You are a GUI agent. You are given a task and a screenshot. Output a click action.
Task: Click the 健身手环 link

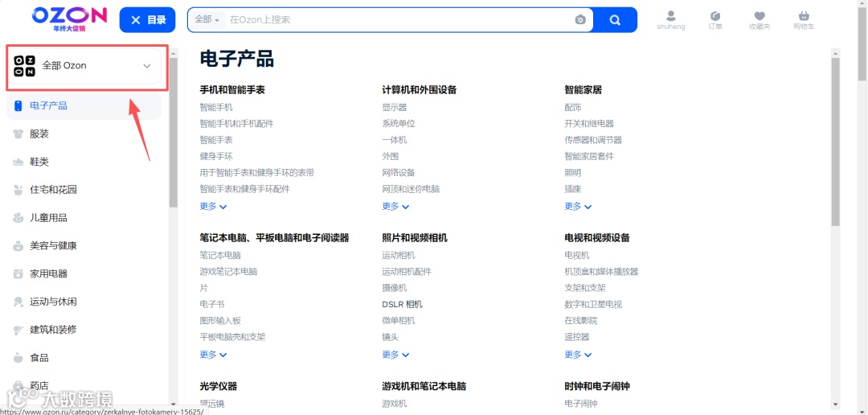[216, 156]
